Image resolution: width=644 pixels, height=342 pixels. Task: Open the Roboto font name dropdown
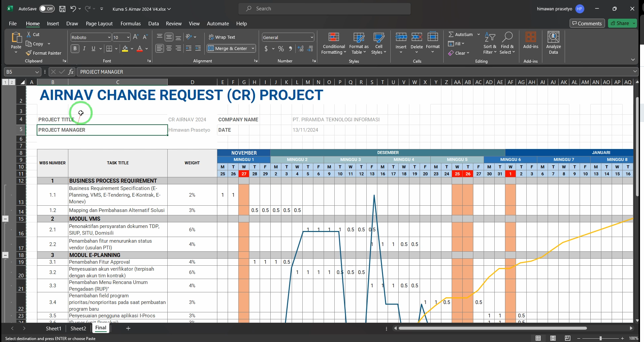[109, 37]
